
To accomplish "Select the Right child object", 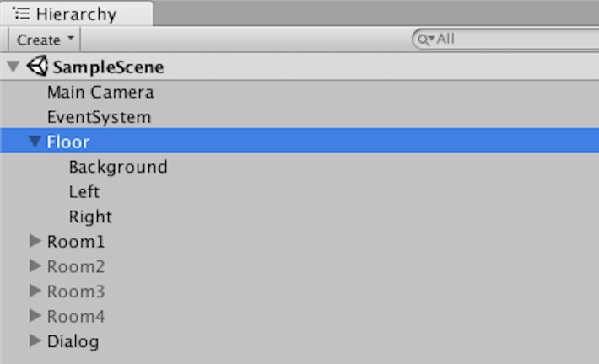I will [90, 217].
